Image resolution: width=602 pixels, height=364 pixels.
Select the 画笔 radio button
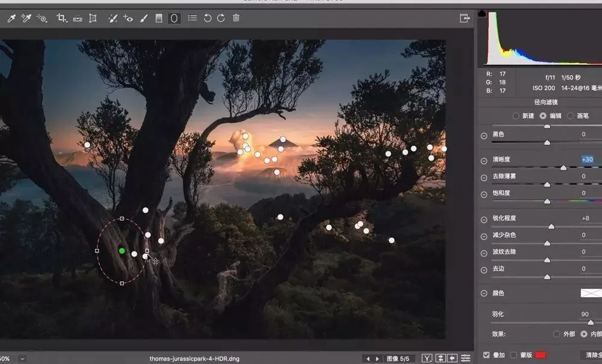[571, 116]
